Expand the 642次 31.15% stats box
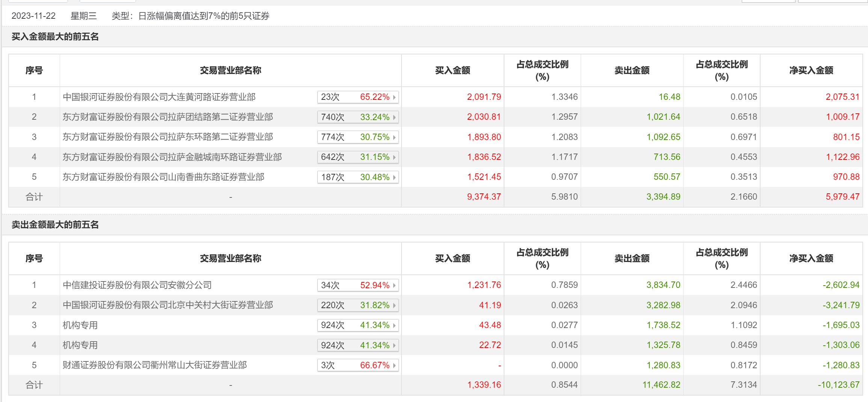Screen dimensions: 868x402 point(358,157)
